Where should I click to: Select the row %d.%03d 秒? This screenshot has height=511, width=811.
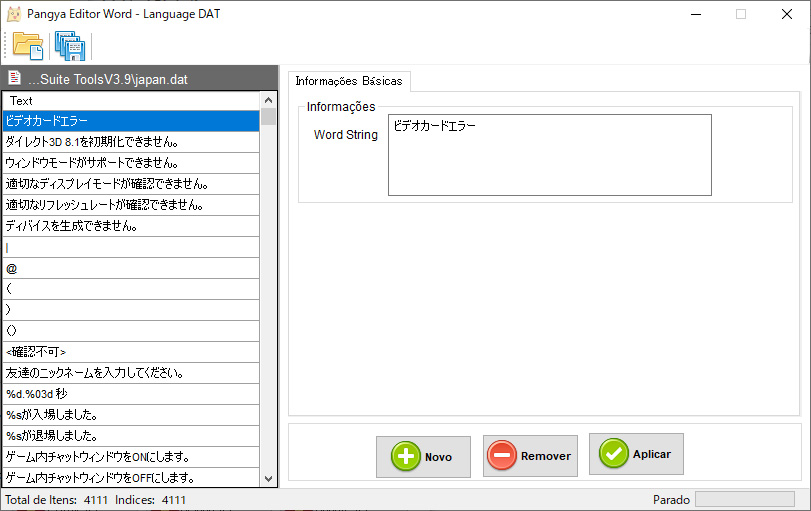[x=131, y=394]
